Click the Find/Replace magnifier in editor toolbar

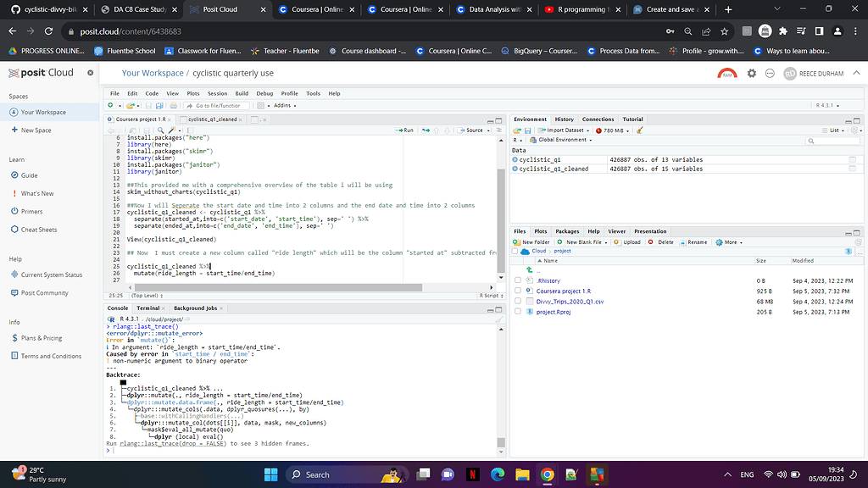tap(160, 130)
